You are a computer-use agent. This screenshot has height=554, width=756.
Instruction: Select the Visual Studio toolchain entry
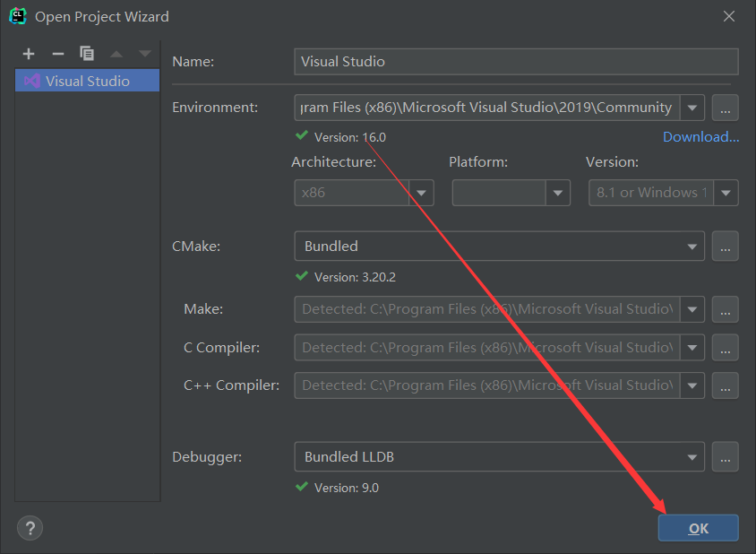[x=87, y=81]
